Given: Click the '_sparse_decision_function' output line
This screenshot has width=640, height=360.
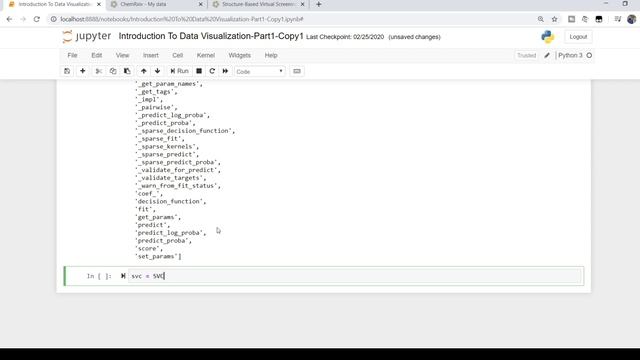Looking at the screenshot, I should tap(185, 131).
